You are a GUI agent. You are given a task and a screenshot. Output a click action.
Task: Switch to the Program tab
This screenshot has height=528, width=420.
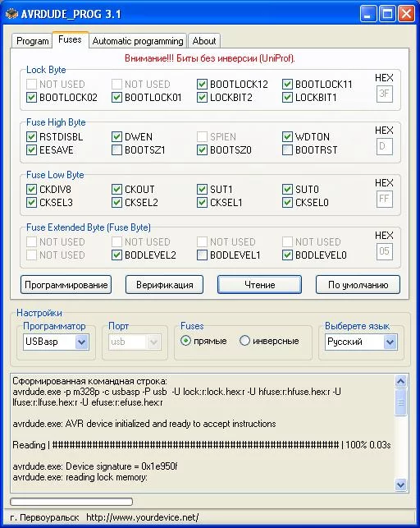click(x=32, y=41)
